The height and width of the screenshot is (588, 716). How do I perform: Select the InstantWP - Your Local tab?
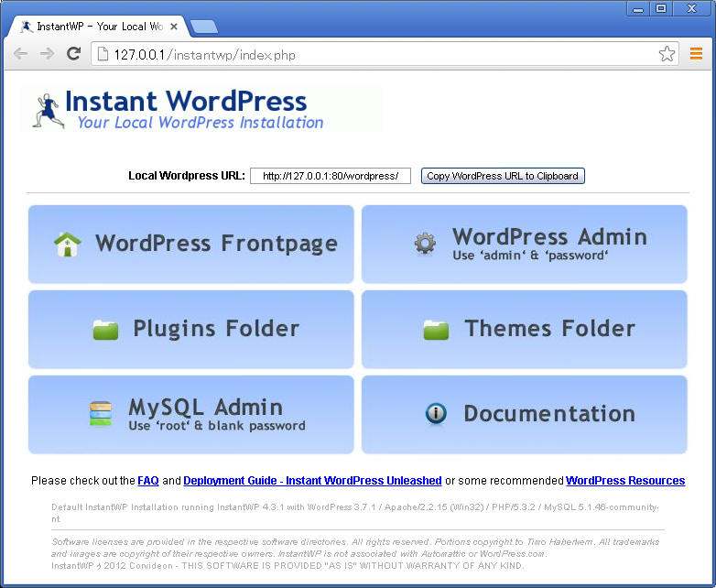(x=99, y=27)
